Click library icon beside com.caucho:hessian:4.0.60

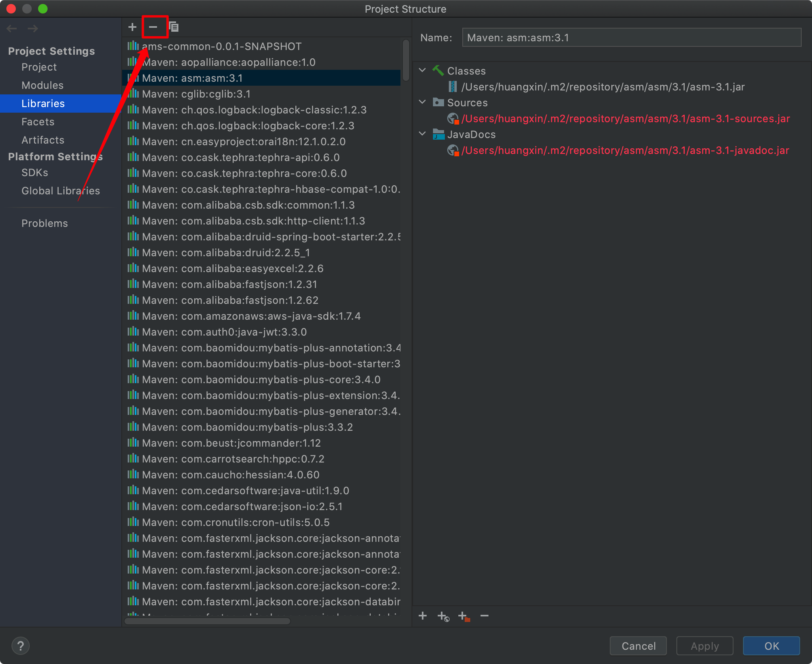133,474
